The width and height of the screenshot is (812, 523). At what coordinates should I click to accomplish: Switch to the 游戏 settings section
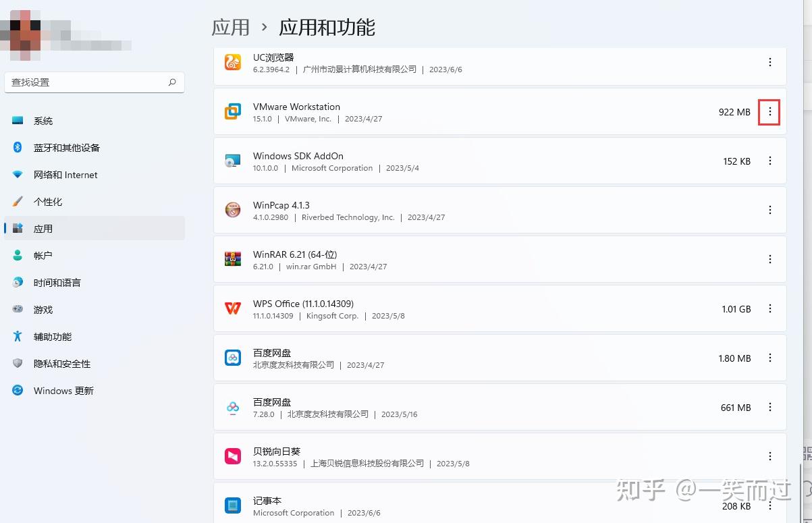coord(43,309)
